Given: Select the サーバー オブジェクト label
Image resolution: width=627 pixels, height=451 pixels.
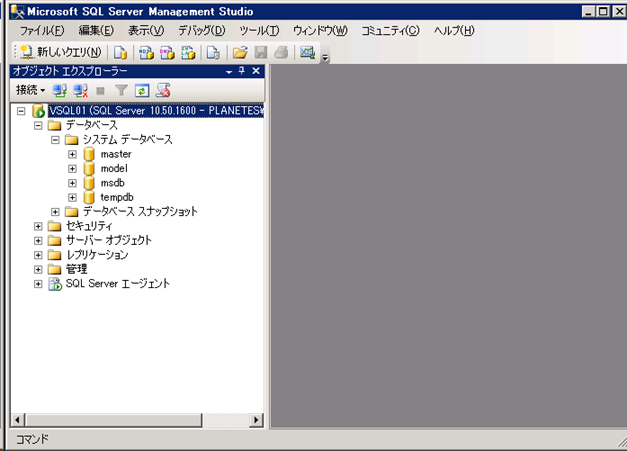Looking at the screenshot, I should click(x=108, y=240).
